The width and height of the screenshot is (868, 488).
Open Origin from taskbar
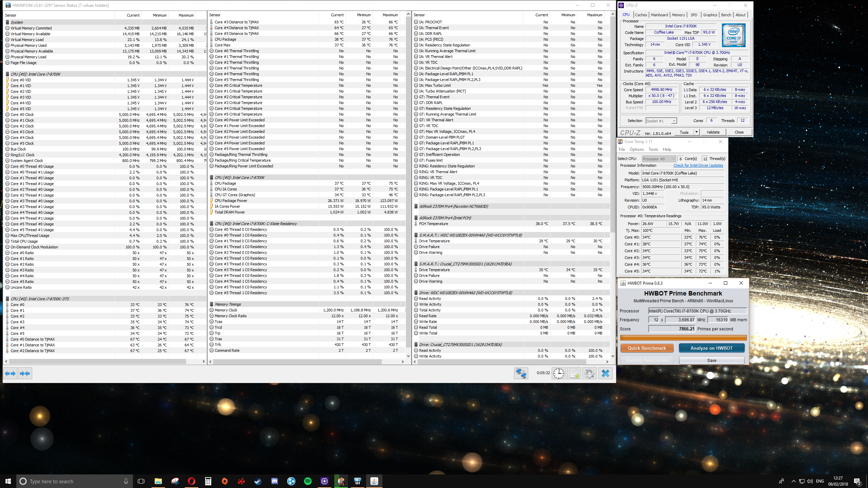225,481
